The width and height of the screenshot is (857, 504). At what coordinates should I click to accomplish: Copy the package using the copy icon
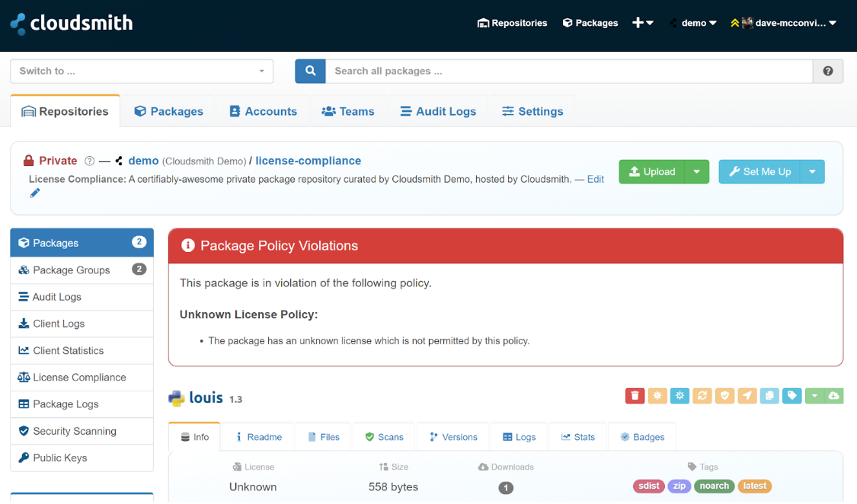(769, 396)
